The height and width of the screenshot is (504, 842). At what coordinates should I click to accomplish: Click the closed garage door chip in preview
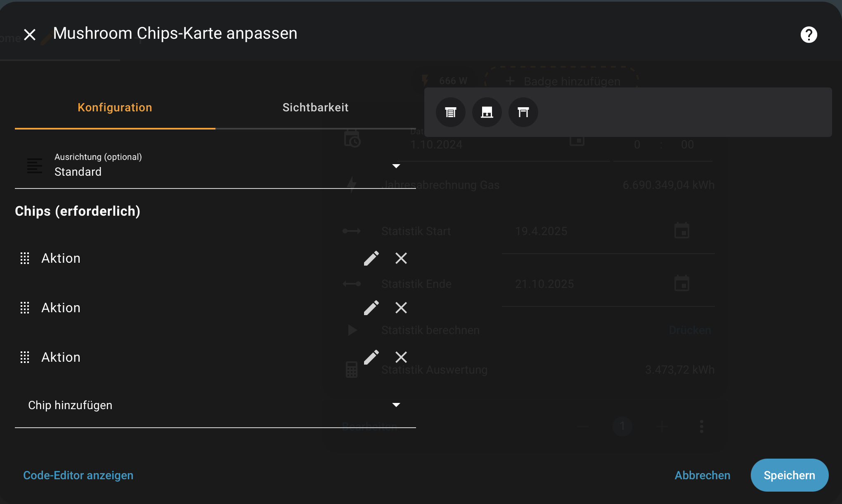click(x=450, y=112)
